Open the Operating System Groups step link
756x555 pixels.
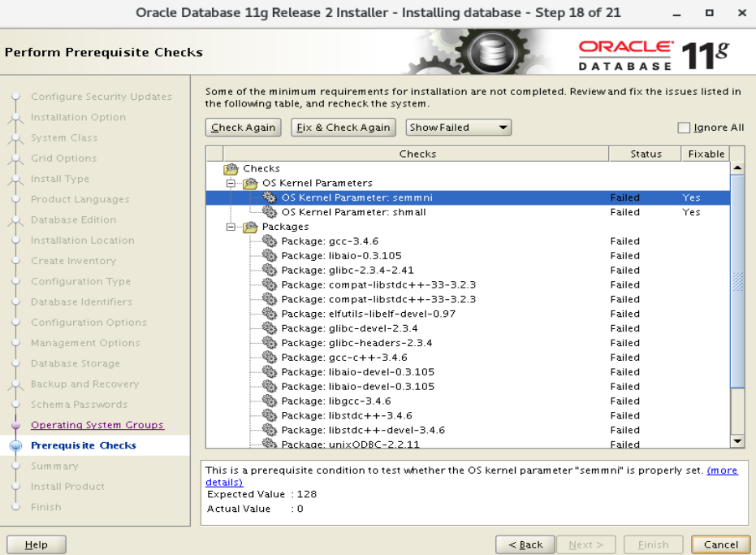tap(97, 425)
